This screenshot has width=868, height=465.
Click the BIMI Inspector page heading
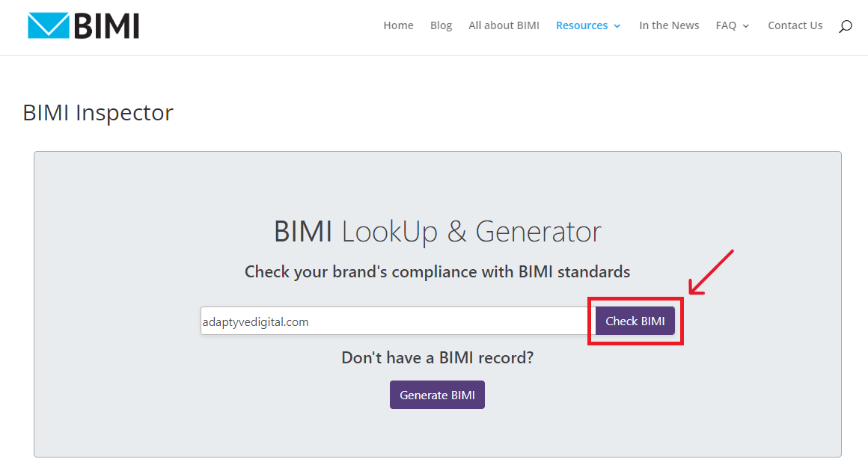[98, 113]
